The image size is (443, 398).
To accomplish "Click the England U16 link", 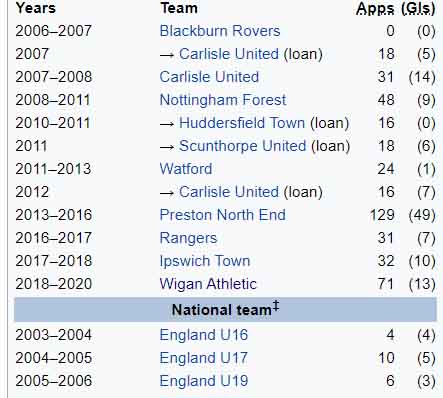I will [204, 335].
